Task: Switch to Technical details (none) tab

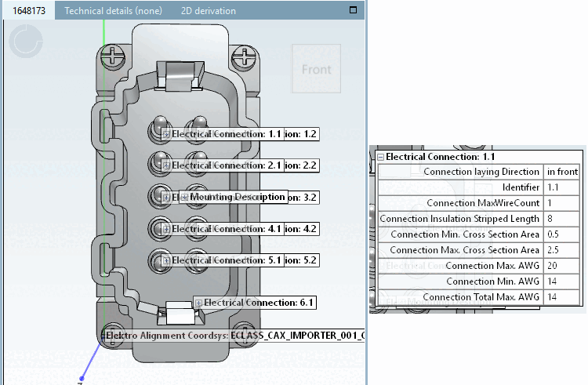Action: click(113, 11)
